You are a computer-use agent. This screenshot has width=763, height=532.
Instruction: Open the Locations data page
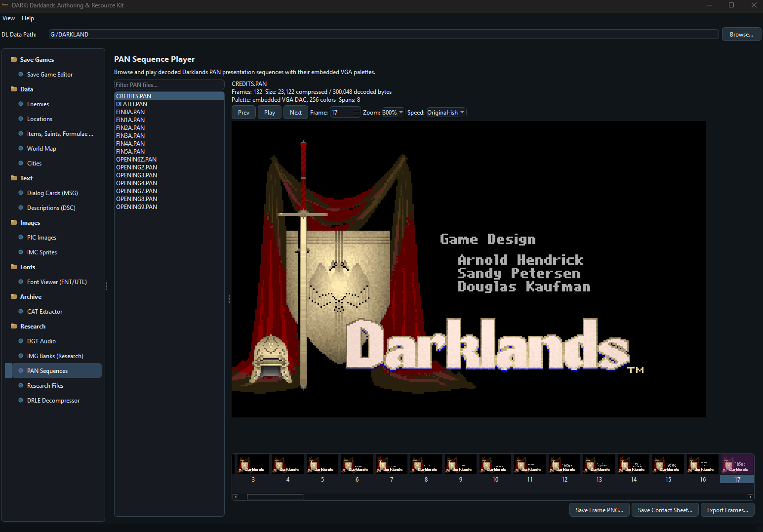click(40, 119)
